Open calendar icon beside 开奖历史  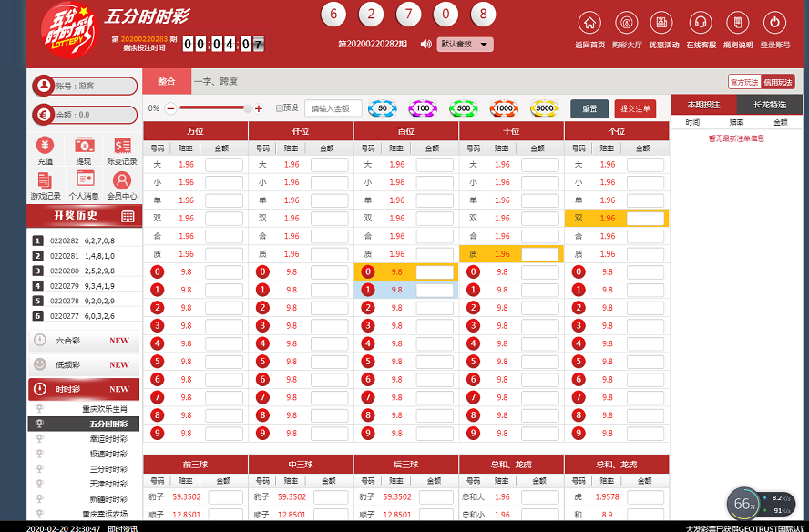128,216
